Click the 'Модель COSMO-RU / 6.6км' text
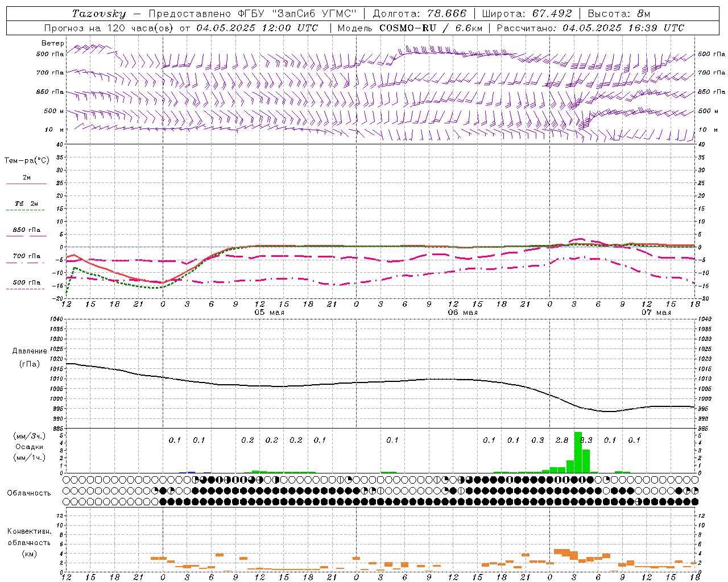 pos(409,28)
